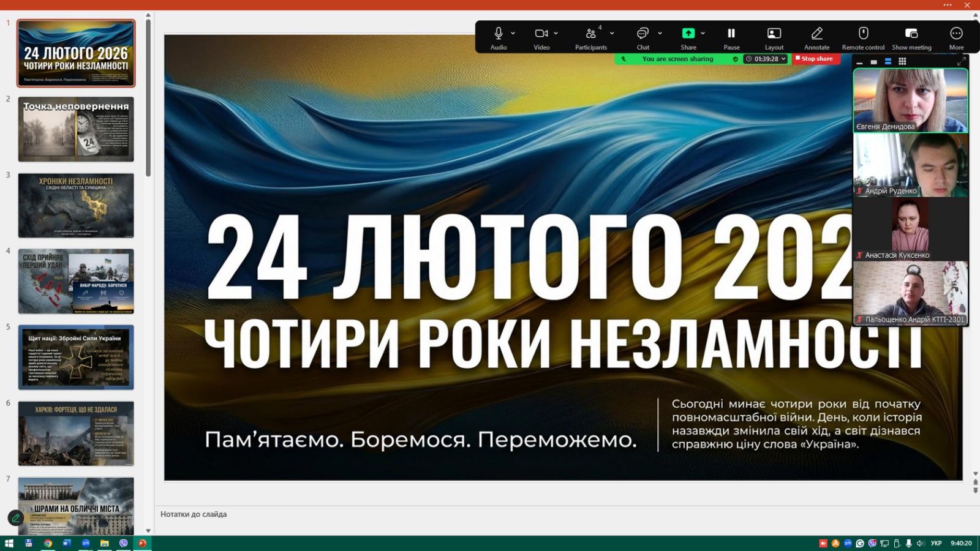Expand the arrow next to Video options

click(x=556, y=34)
